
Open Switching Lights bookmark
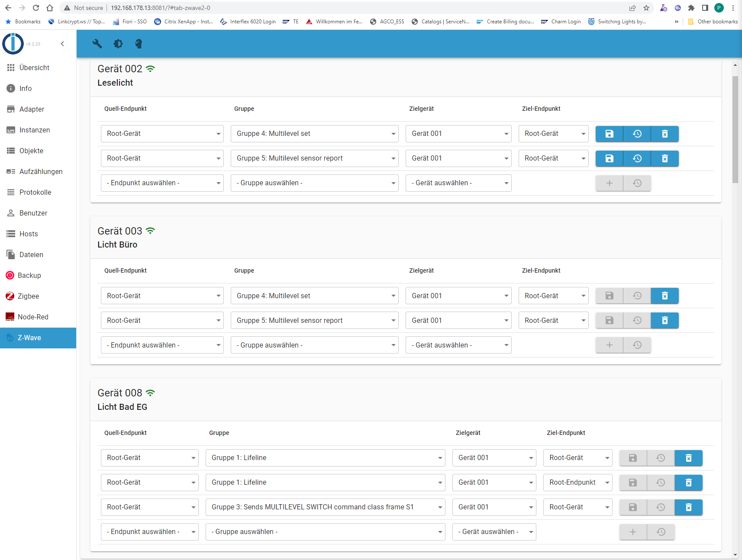pos(617,22)
